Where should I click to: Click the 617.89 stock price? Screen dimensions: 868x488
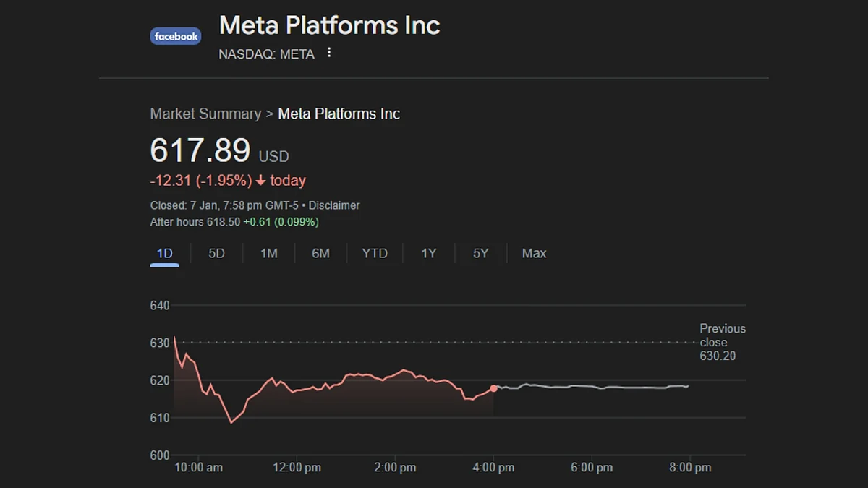tap(200, 151)
